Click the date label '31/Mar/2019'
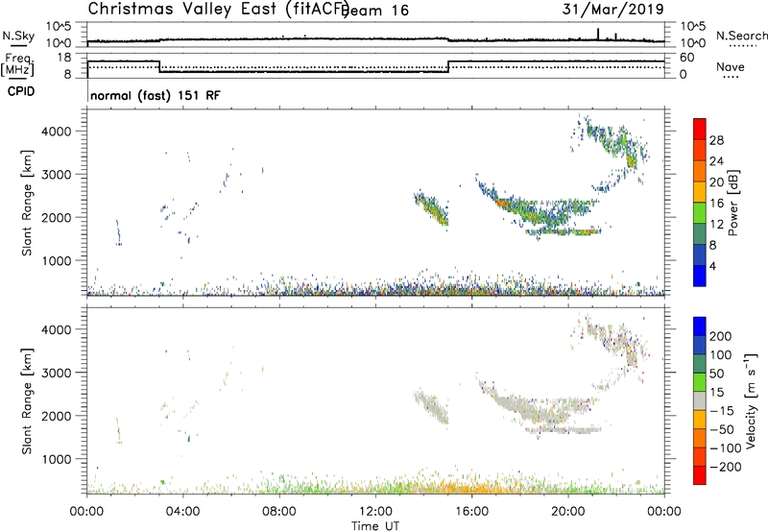768x532 pixels. [612, 10]
